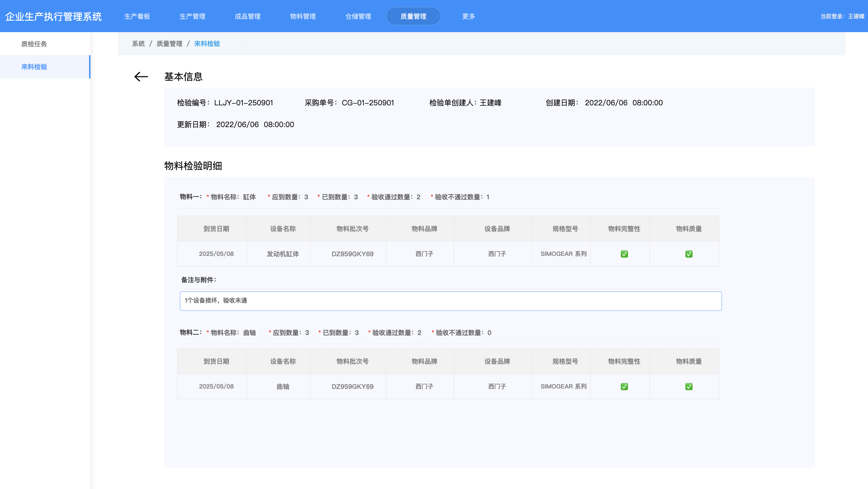Open 仓储管理 navigation item
Image resolution: width=868 pixels, height=489 pixels.
click(x=358, y=16)
